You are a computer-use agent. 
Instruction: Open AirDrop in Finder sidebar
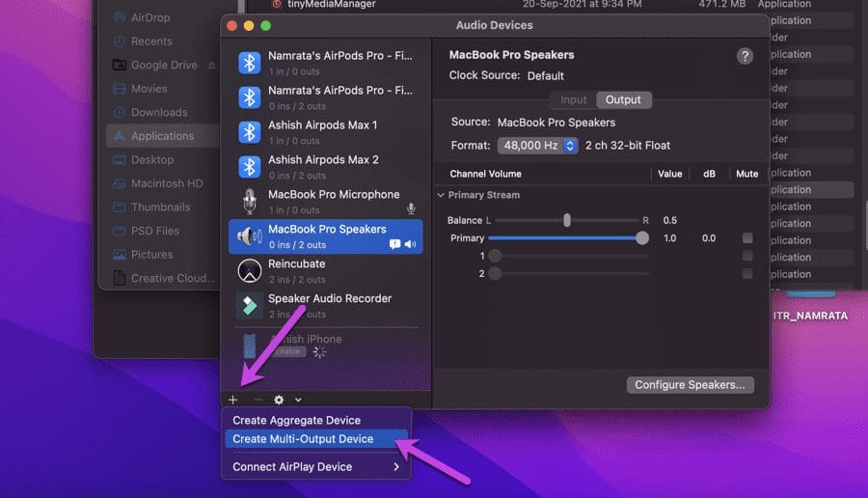(142, 17)
